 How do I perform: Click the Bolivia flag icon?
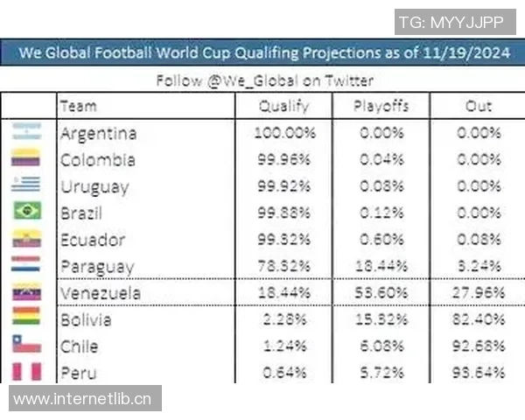[x=26, y=318]
